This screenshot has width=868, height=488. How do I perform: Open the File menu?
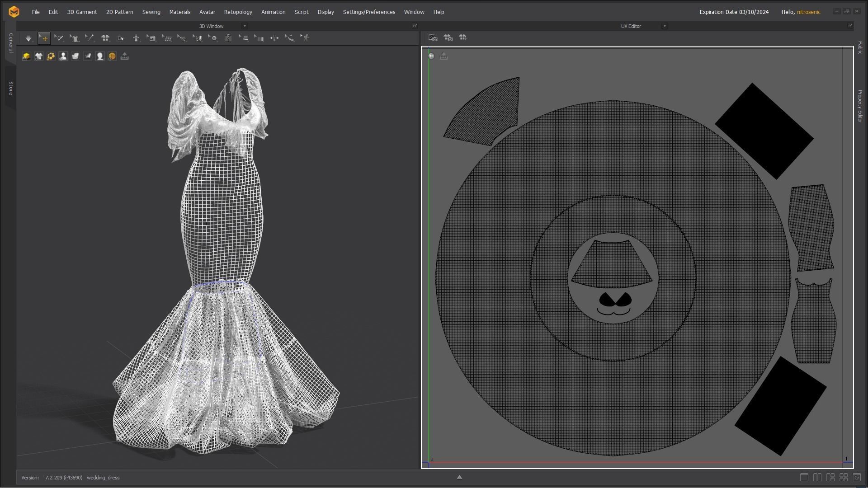pos(36,12)
